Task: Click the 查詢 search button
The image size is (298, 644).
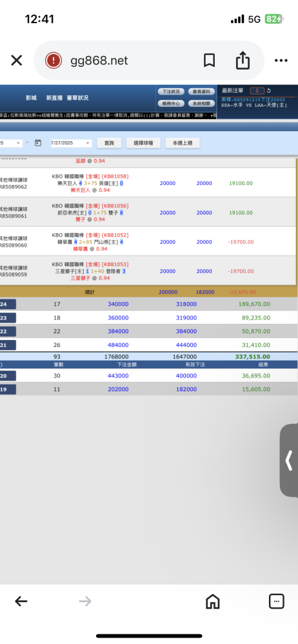Action: click(x=109, y=143)
